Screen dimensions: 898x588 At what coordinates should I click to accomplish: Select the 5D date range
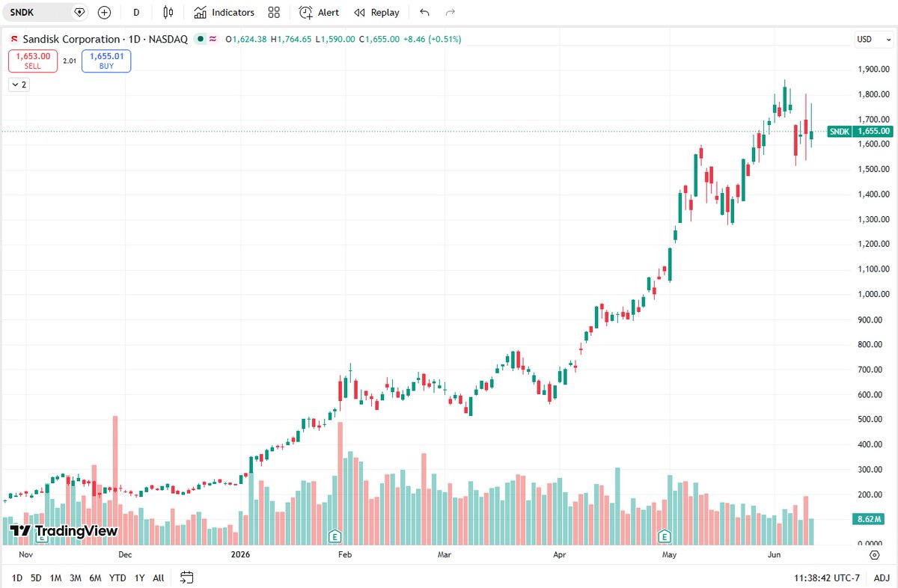(x=36, y=578)
